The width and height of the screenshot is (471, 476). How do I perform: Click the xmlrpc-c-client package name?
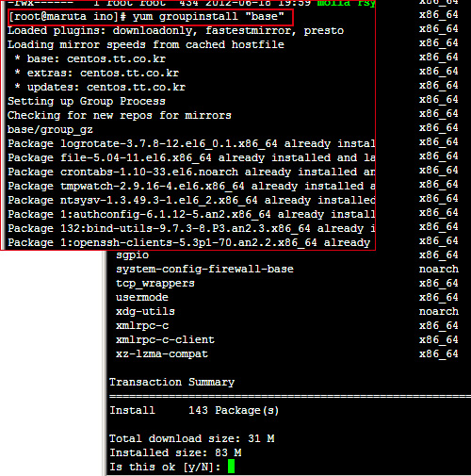(165, 339)
